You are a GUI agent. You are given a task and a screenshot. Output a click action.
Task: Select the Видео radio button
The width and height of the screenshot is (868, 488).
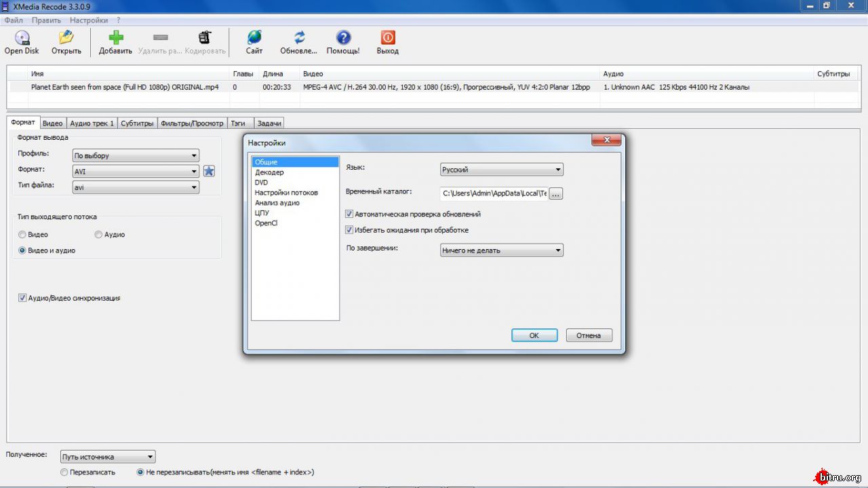click(x=22, y=235)
